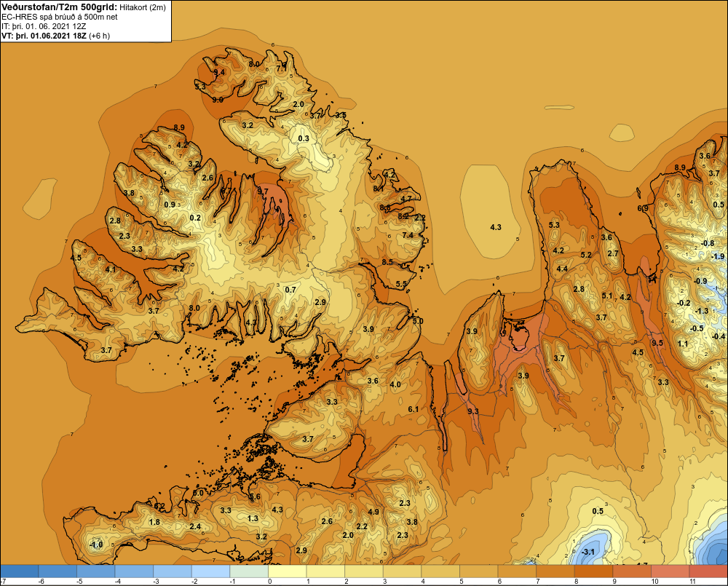The image size is (728, 586).
Task: Click the legend scale label '0'
Action: point(270,582)
